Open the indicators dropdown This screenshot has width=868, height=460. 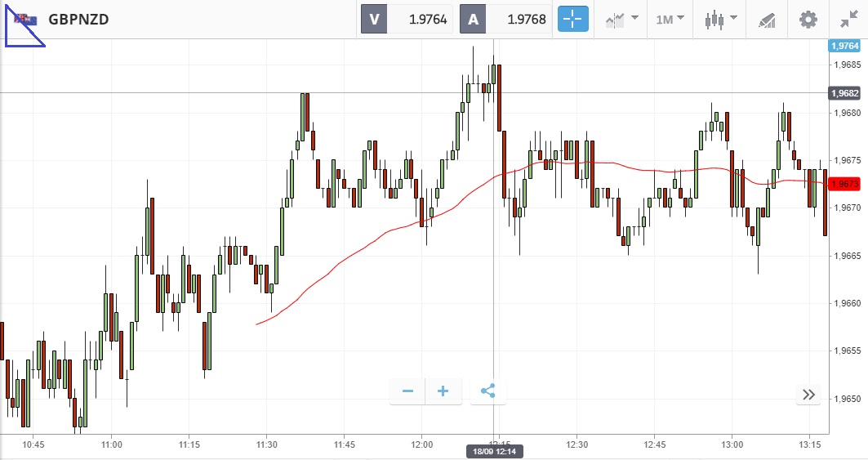(x=621, y=19)
